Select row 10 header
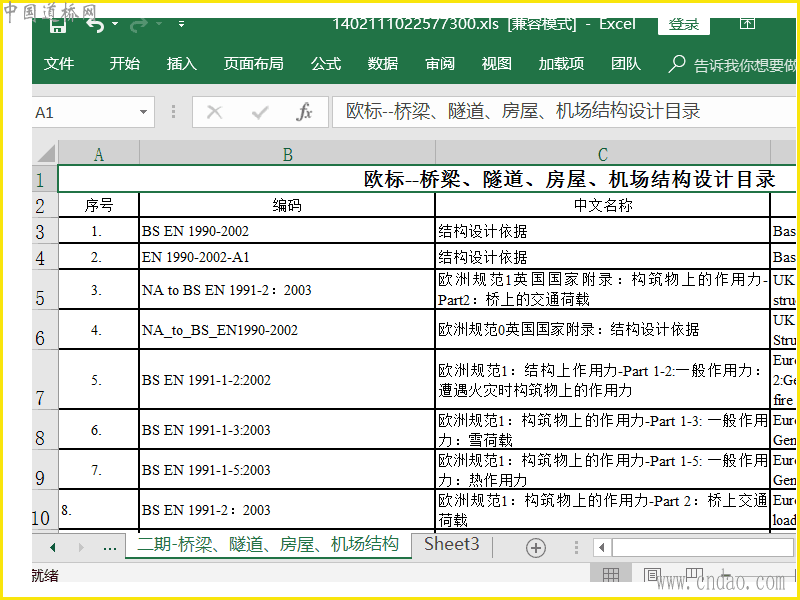Viewport: 800px width, 600px height. (45, 510)
